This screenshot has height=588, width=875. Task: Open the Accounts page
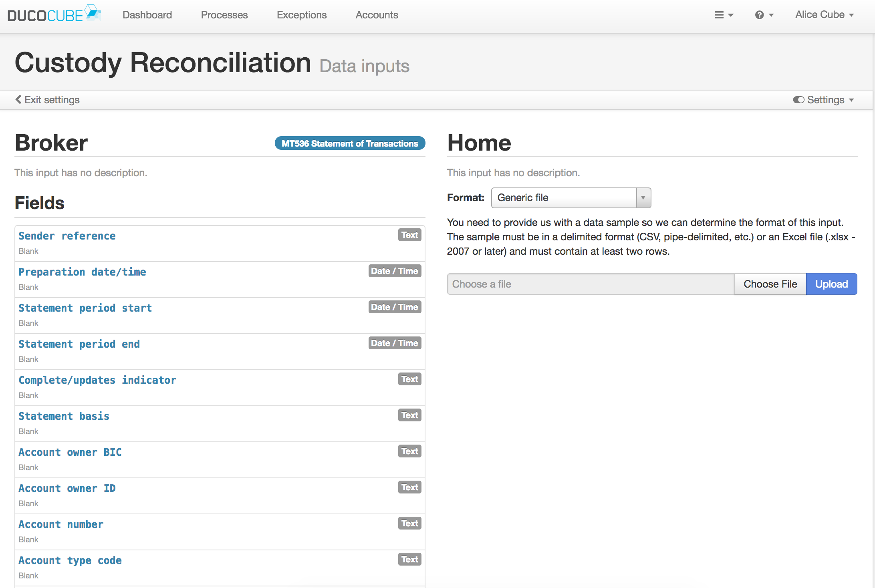coord(377,15)
